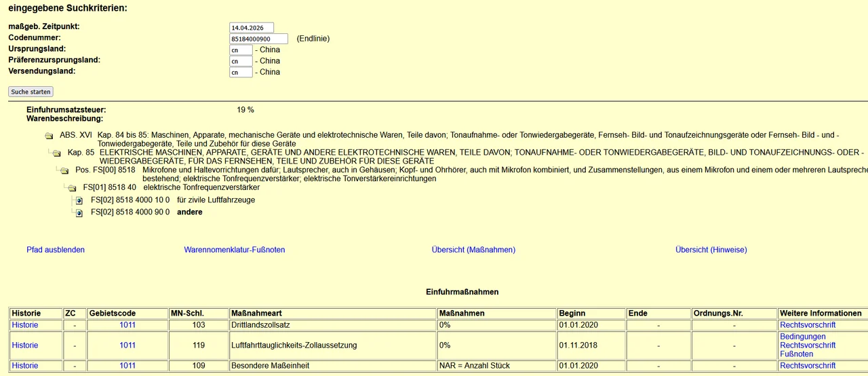The image size is (868, 376).
Task: Click document icon for 8518 4000 90 0
Action: pos(79,213)
